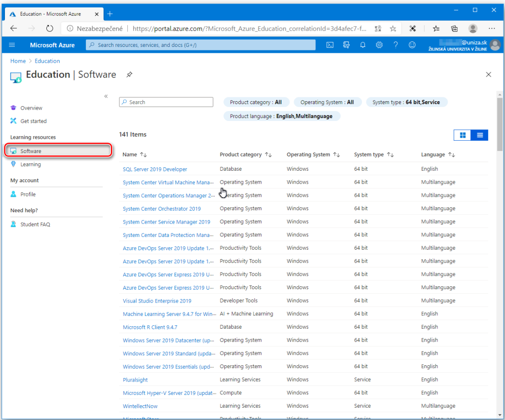Open System Center Service Manager 2019
This screenshot has height=420, width=505.
pyautogui.click(x=167, y=222)
